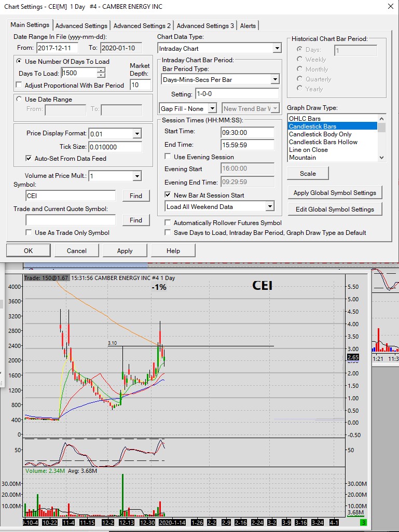399x532 pixels.
Task: Enable Use As Trade Only Symbol
Action: click(29, 232)
